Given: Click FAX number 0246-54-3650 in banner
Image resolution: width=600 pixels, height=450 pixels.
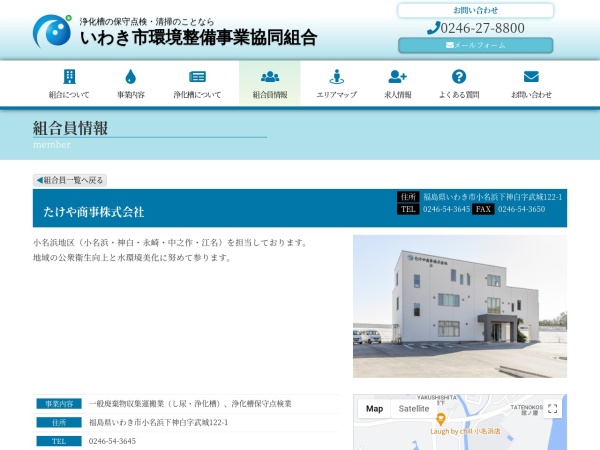Looking at the screenshot, I should (522, 209).
